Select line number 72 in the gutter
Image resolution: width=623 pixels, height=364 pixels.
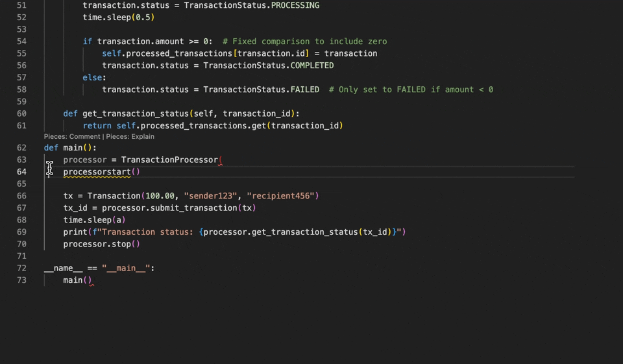click(21, 268)
